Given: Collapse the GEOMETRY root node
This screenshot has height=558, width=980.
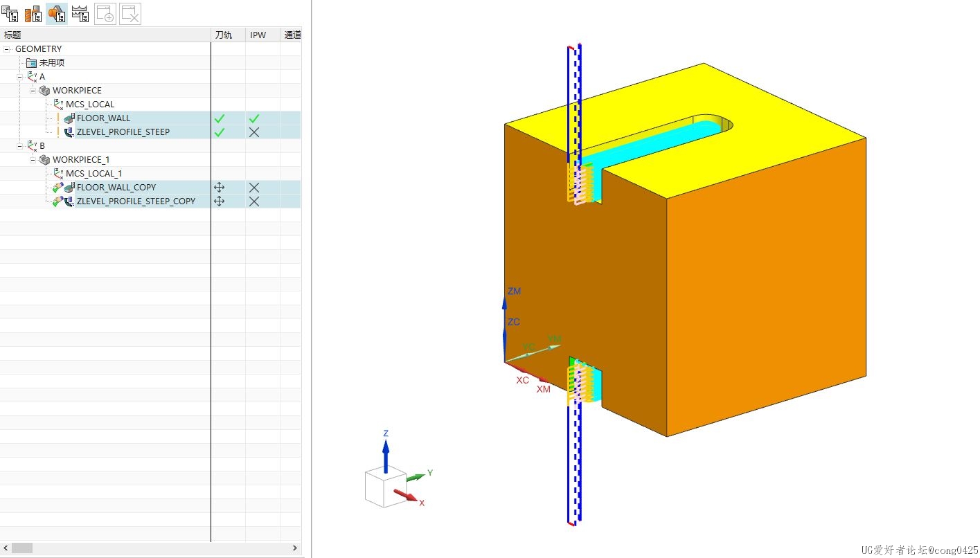Looking at the screenshot, I should click(x=7, y=49).
